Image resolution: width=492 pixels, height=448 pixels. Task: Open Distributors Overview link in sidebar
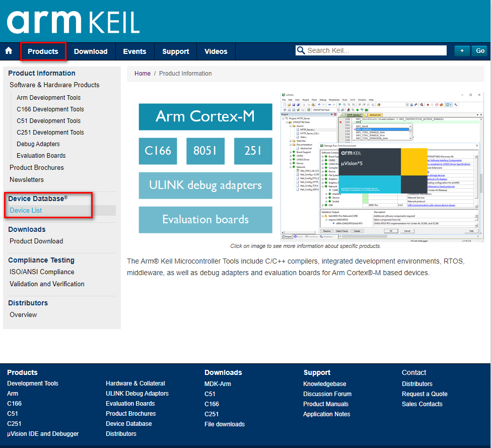click(x=23, y=315)
